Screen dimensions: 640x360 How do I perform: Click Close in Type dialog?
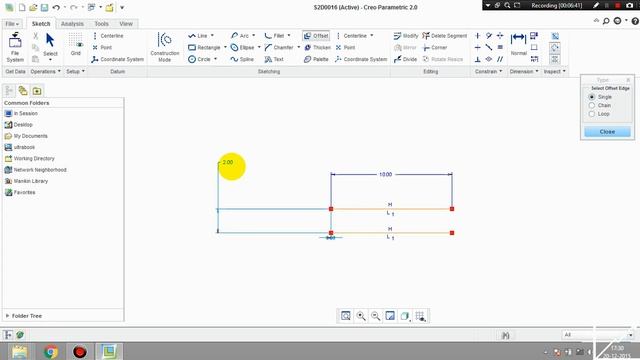click(607, 132)
